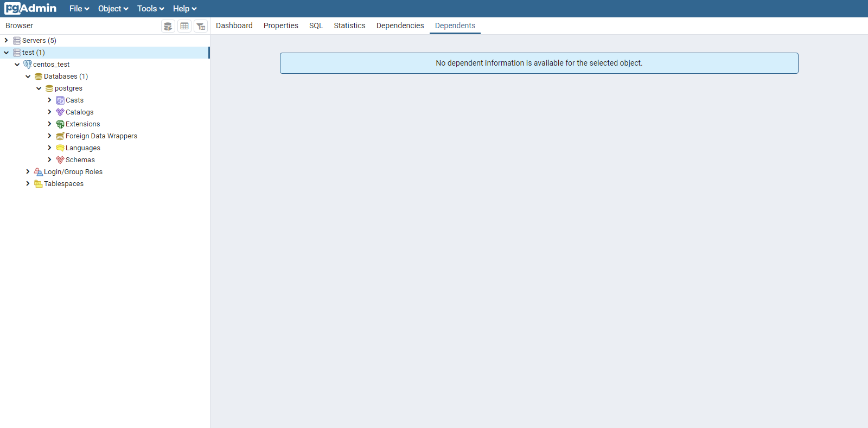Image resolution: width=868 pixels, height=428 pixels.
Task: Open the Tools menu
Action: pos(150,9)
